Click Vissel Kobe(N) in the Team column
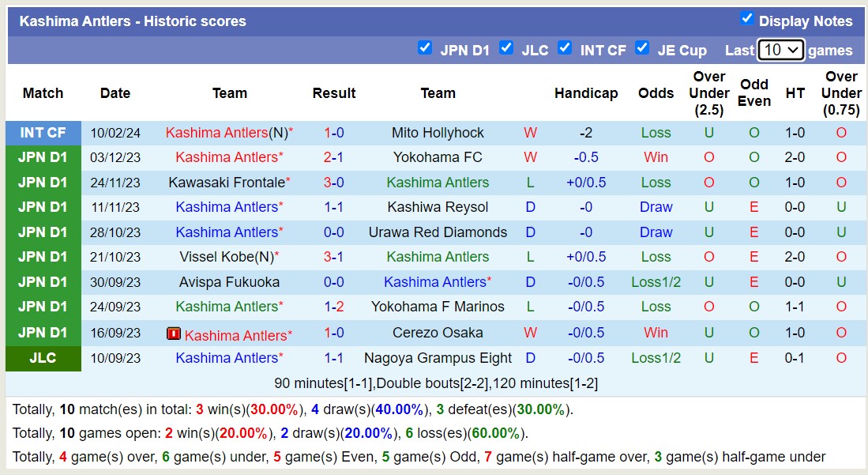 (229, 256)
